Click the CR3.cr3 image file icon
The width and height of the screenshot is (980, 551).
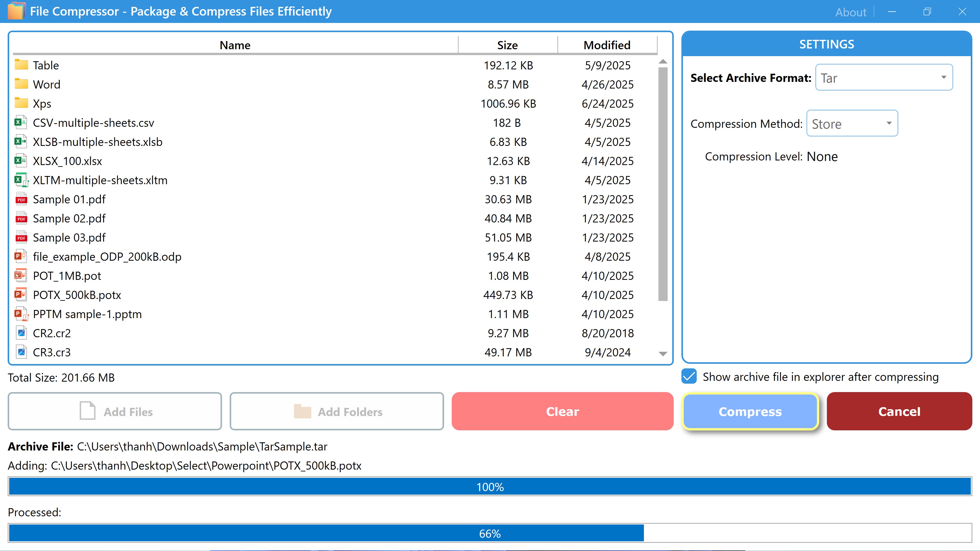tap(21, 352)
